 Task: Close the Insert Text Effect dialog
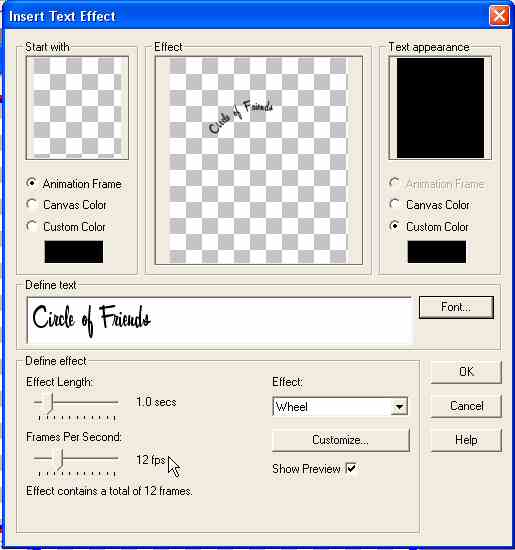tap(499, 16)
